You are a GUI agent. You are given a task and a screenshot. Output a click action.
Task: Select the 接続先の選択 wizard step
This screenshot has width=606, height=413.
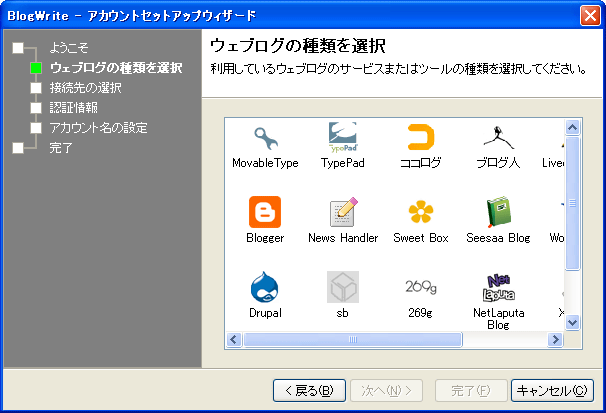tap(85, 88)
